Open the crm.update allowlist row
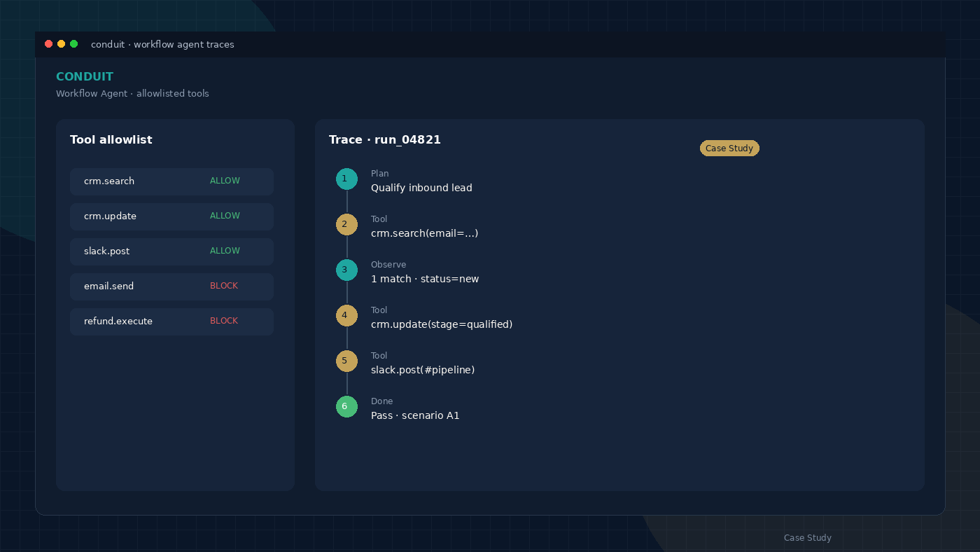The width and height of the screenshot is (980, 552). 171,216
